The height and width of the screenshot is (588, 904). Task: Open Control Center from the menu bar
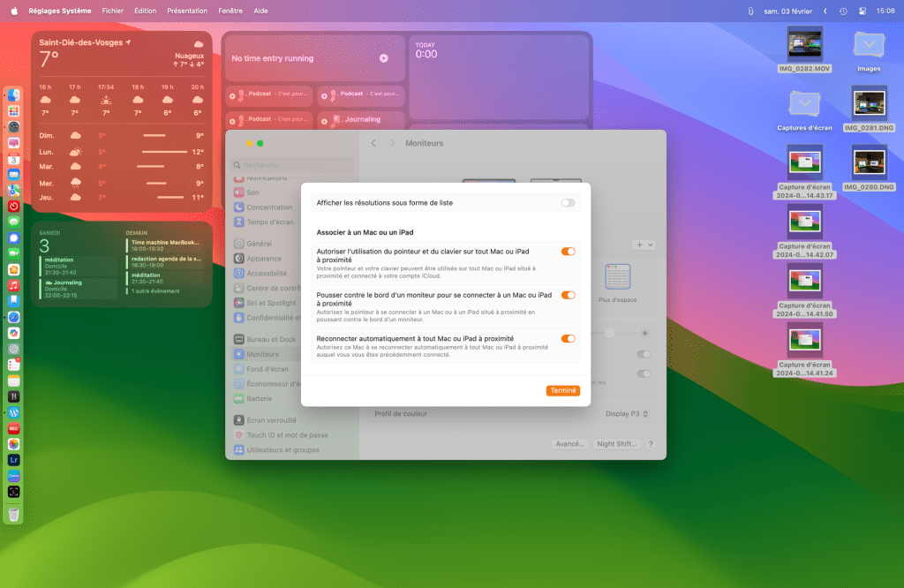pos(862,11)
